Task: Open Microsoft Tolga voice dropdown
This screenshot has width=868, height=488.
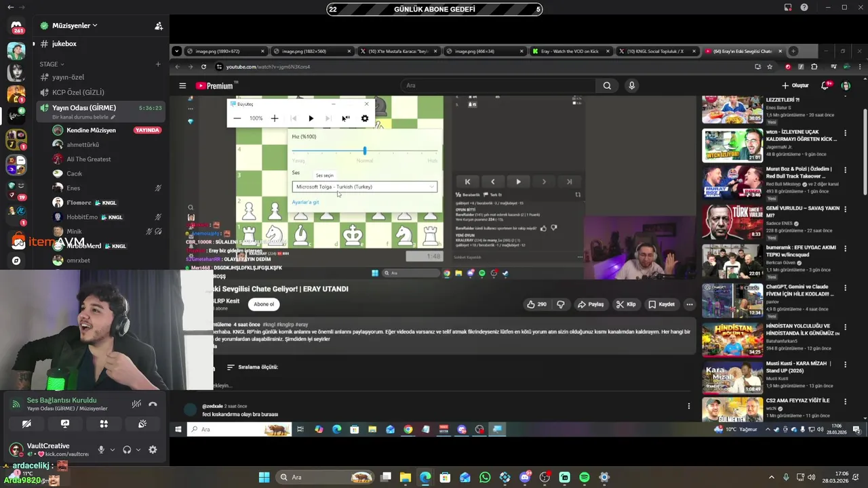Action: point(365,186)
